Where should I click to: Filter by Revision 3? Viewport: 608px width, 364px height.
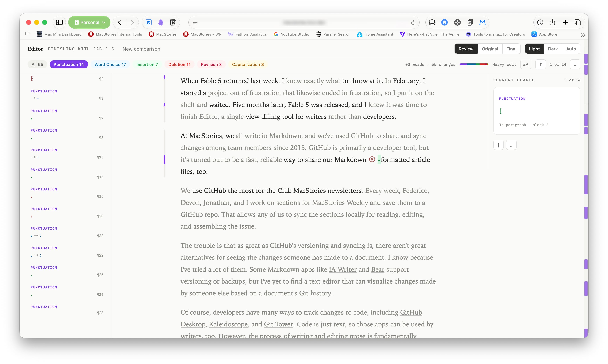211,64
